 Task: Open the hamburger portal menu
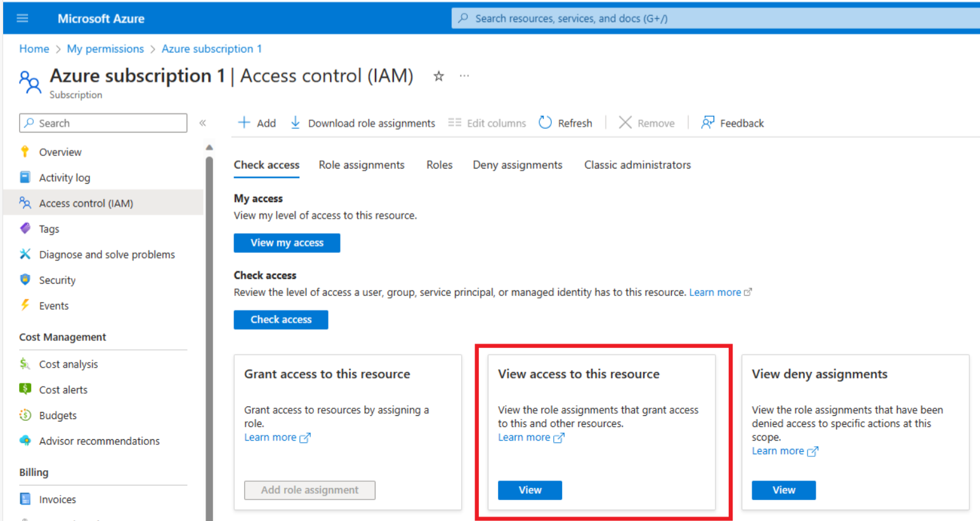tap(22, 18)
